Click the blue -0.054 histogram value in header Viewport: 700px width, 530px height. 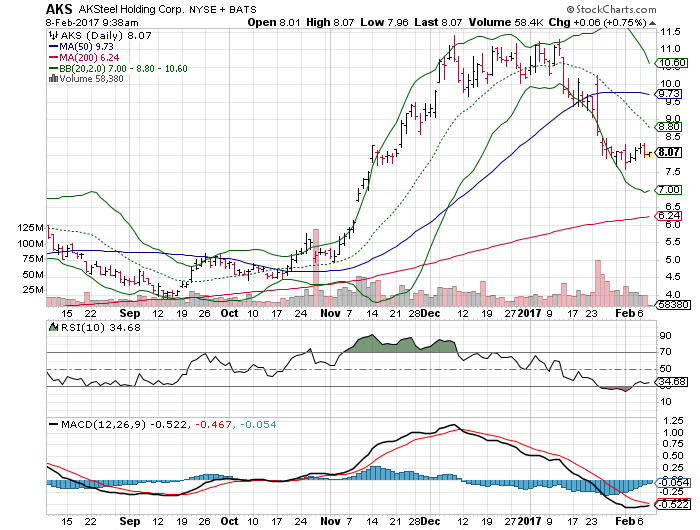point(258,424)
